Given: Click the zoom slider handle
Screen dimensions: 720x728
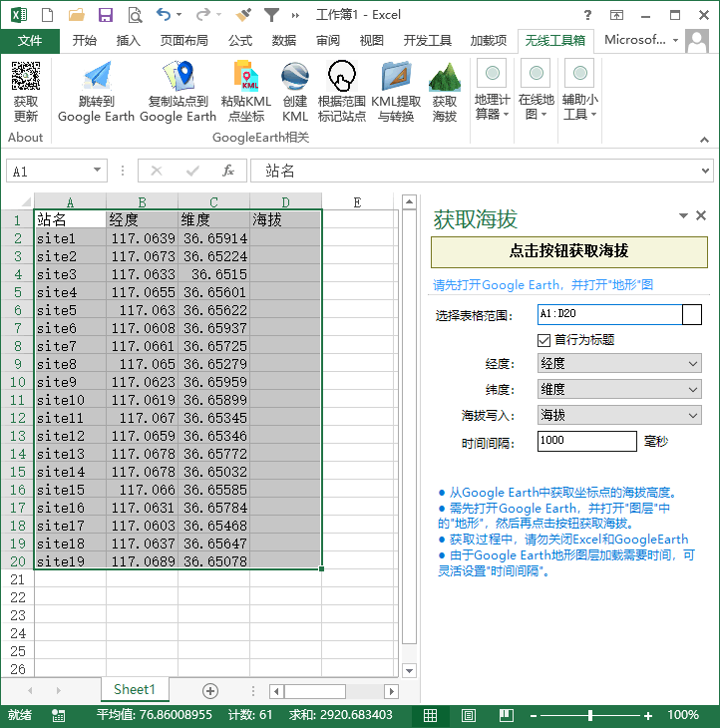Looking at the screenshot, I should (x=590, y=715).
